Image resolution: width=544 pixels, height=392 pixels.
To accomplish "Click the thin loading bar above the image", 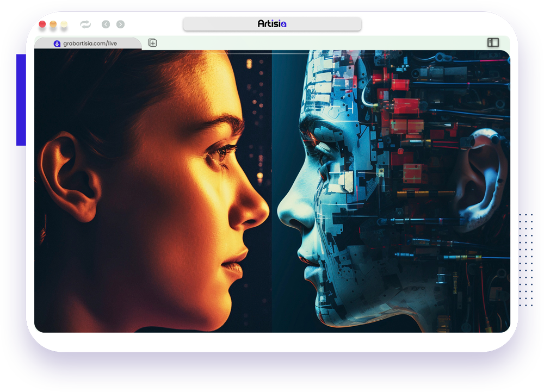I will 272,53.
